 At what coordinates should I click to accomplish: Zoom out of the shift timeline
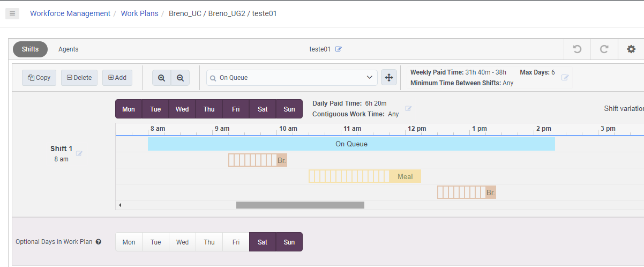click(180, 78)
